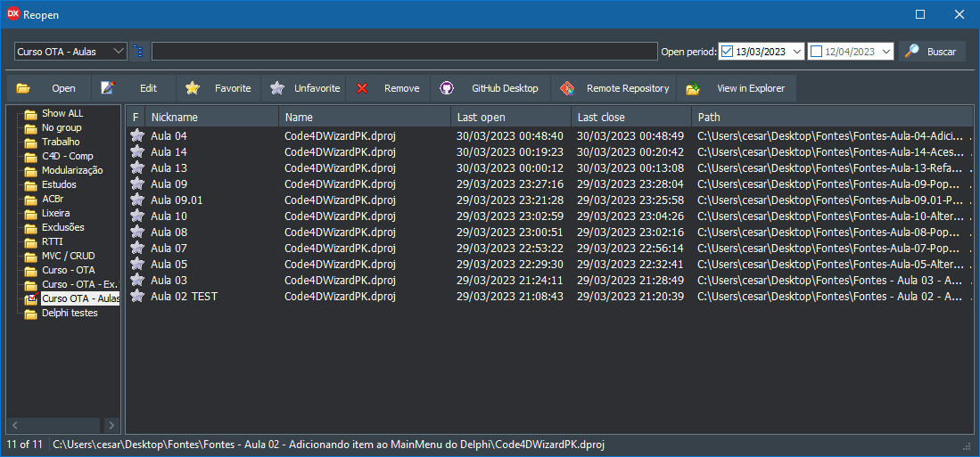
Task: Click the red X Remove icon
Action: (362, 88)
